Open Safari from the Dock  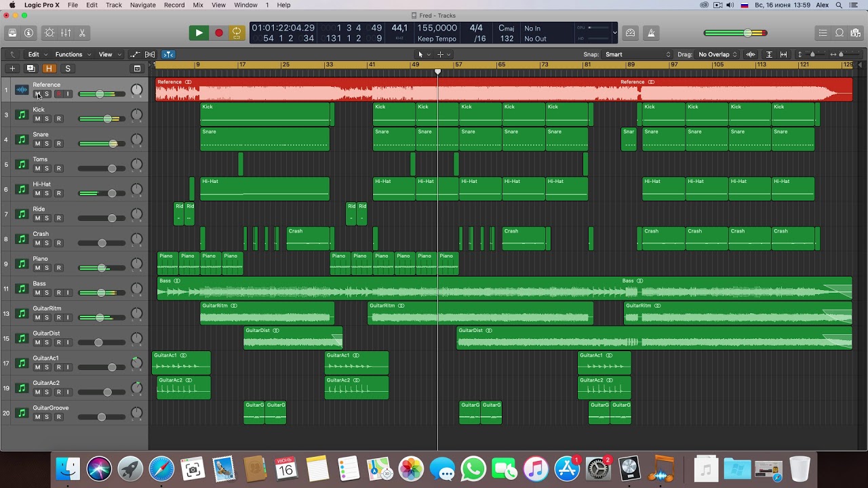pos(161,468)
